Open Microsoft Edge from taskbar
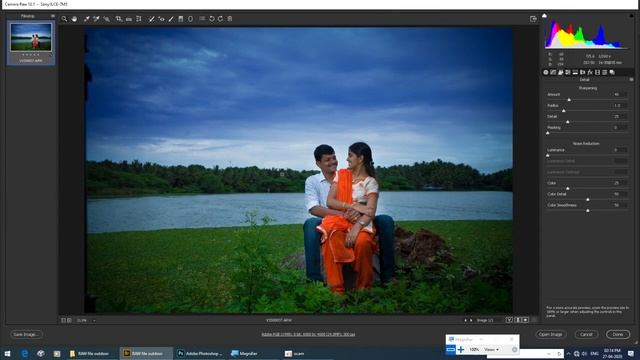The image size is (640, 360). [x=24, y=353]
